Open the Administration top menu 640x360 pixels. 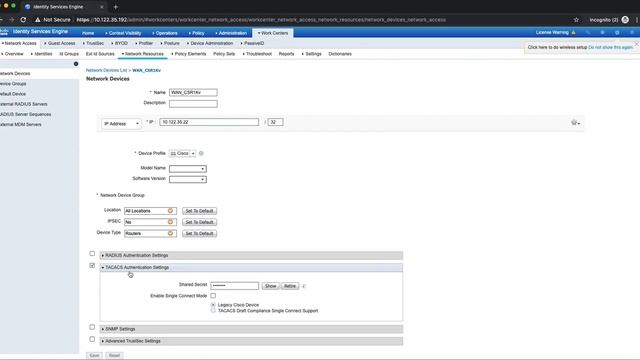[231, 33]
